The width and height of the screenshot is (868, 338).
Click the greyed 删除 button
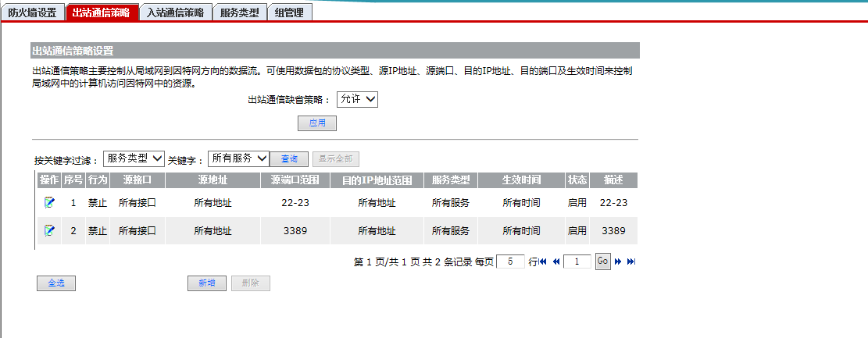pos(251,283)
